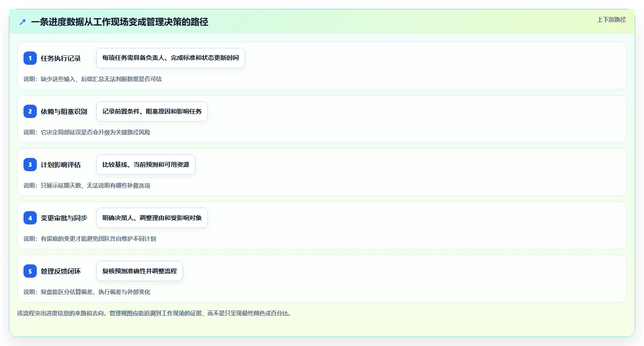Click the chip 复核预测准确性并调整流程
This screenshot has width=644, height=346.
(140, 271)
